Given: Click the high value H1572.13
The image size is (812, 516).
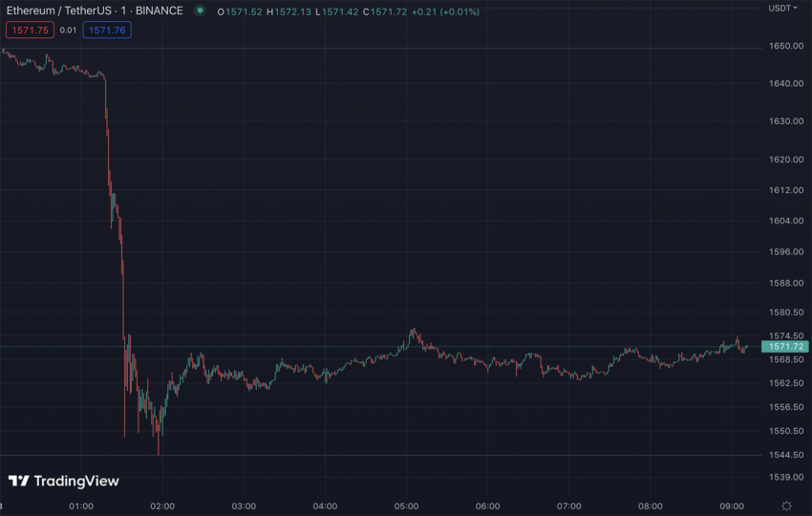Looking at the screenshot, I should coord(288,11).
